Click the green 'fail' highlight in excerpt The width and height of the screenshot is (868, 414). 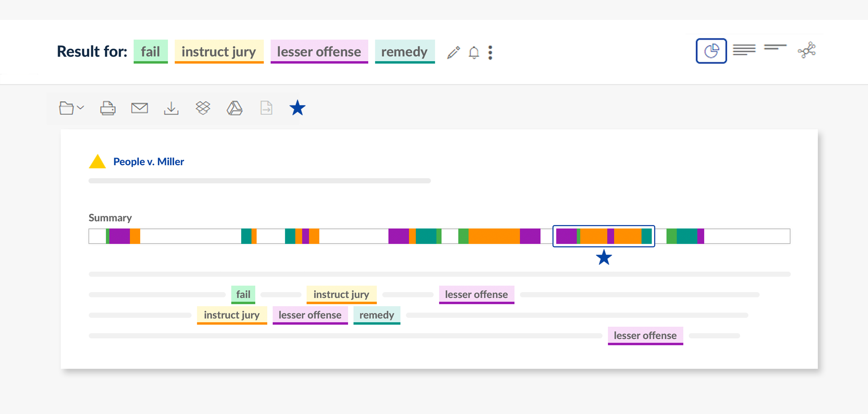coord(243,294)
